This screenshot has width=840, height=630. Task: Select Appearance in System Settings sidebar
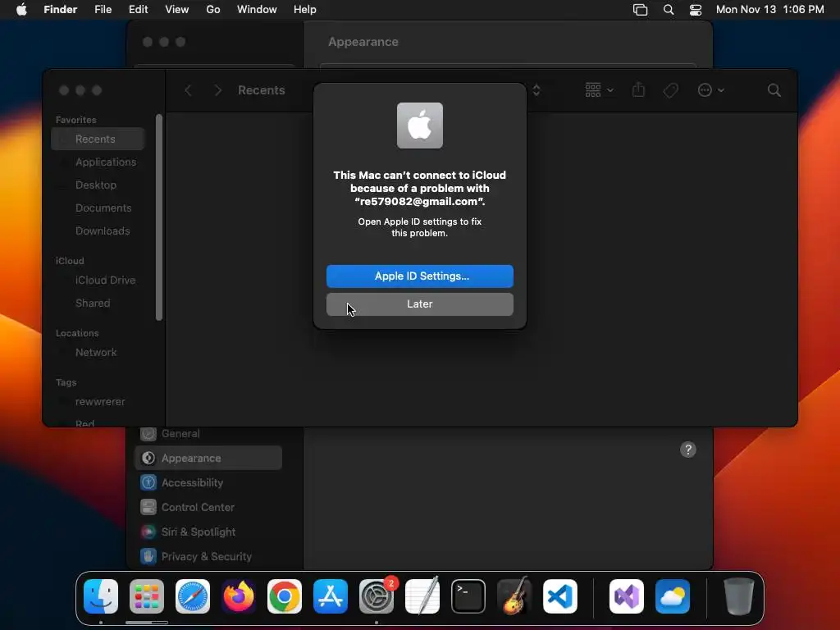[x=208, y=458]
